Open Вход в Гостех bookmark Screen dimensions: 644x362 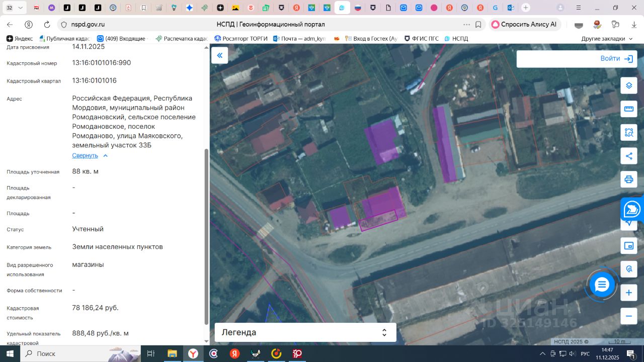pyautogui.click(x=371, y=39)
